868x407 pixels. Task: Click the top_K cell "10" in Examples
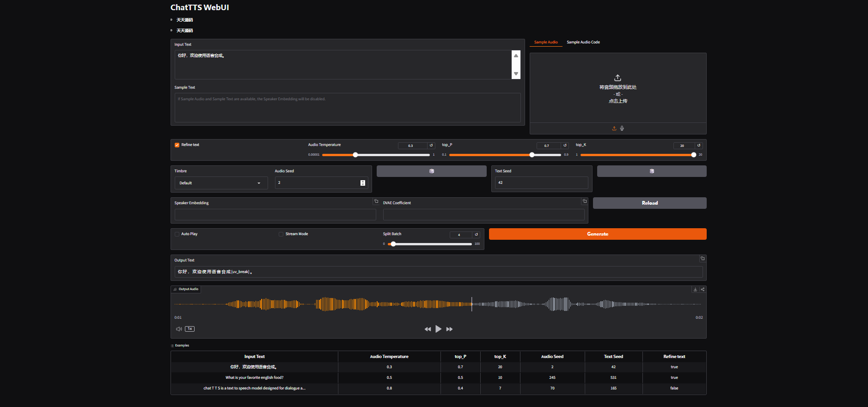[x=500, y=378]
